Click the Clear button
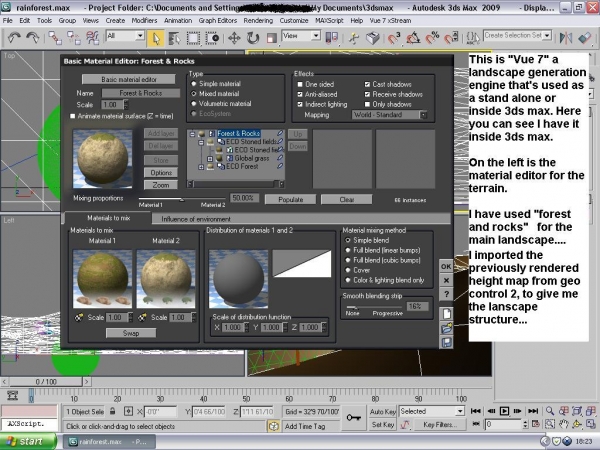The height and width of the screenshot is (450, 600). pyautogui.click(x=347, y=199)
